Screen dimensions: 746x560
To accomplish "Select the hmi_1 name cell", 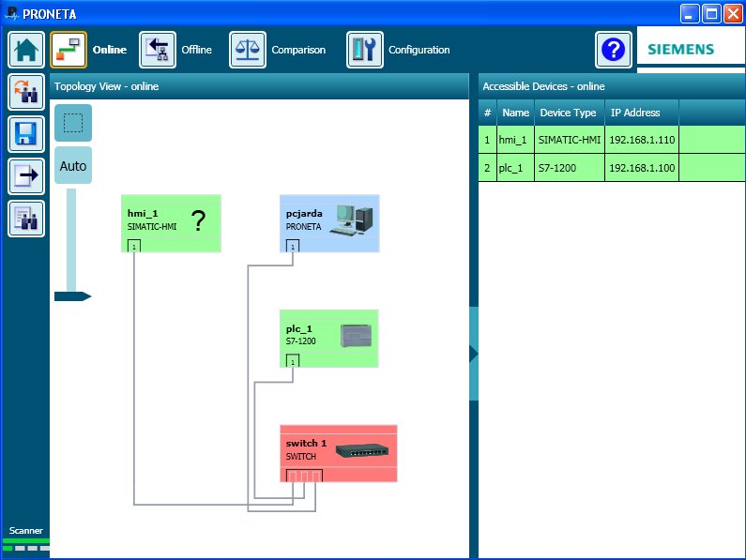I will [x=516, y=140].
